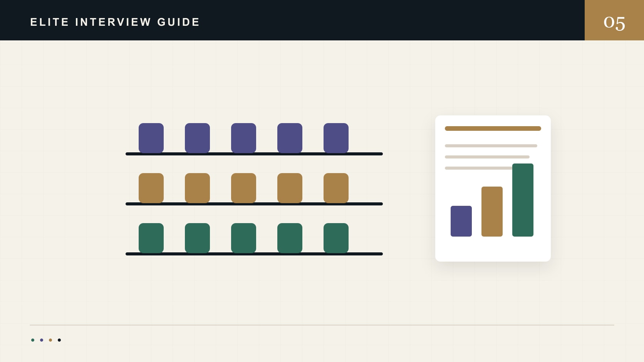Click the green dot in the footer

(x=33, y=340)
